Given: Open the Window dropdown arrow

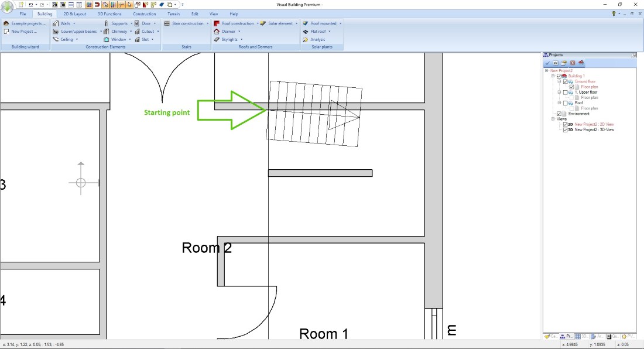Looking at the screenshot, I should [130, 39].
